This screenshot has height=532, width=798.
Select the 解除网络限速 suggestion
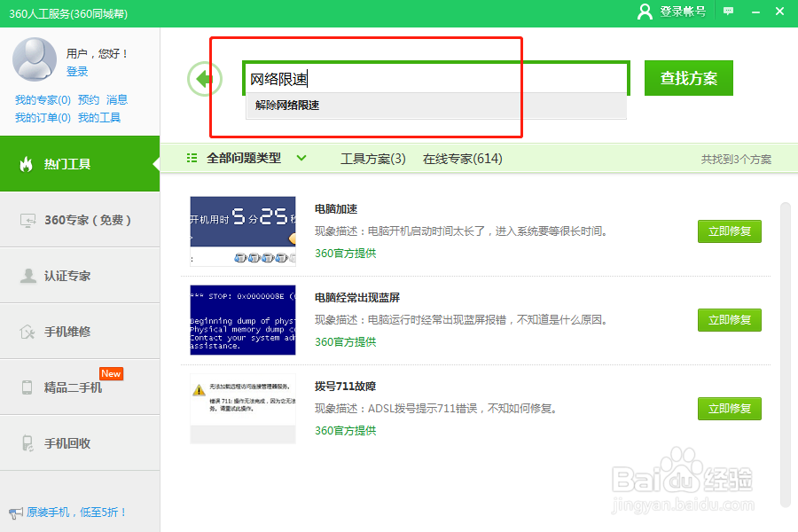(x=435, y=106)
